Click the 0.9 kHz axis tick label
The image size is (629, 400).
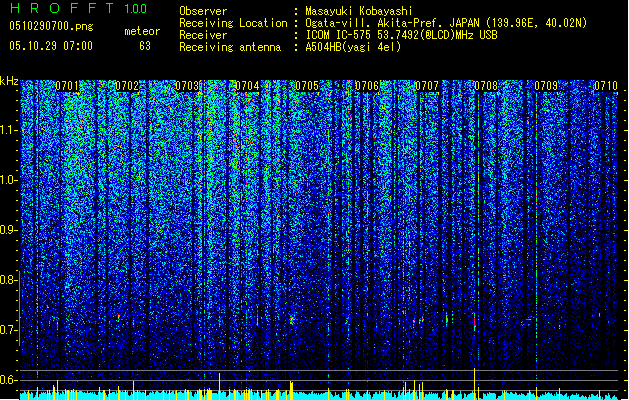click(x=9, y=229)
